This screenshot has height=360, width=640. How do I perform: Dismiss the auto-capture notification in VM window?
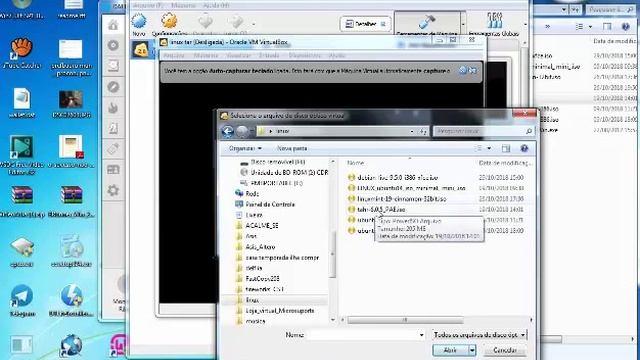(472, 71)
